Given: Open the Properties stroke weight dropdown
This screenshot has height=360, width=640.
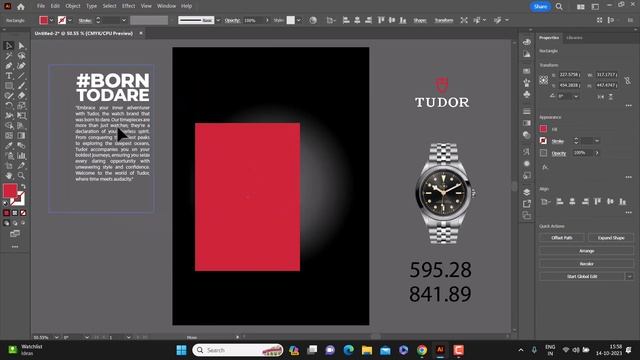Looking at the screenshot, I should tap(597, 141).
